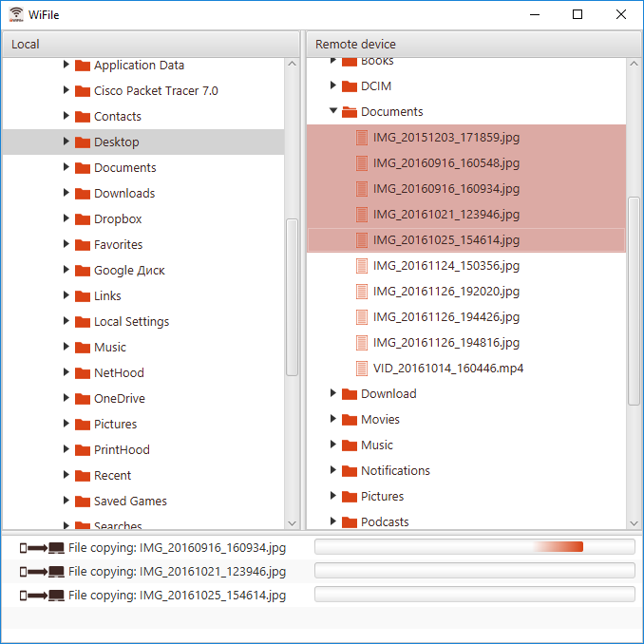This screenshot has width=644, height=644.
Task: Collapse the remote Documents folder
Action: pyautogui.click(x=333, y=110)
